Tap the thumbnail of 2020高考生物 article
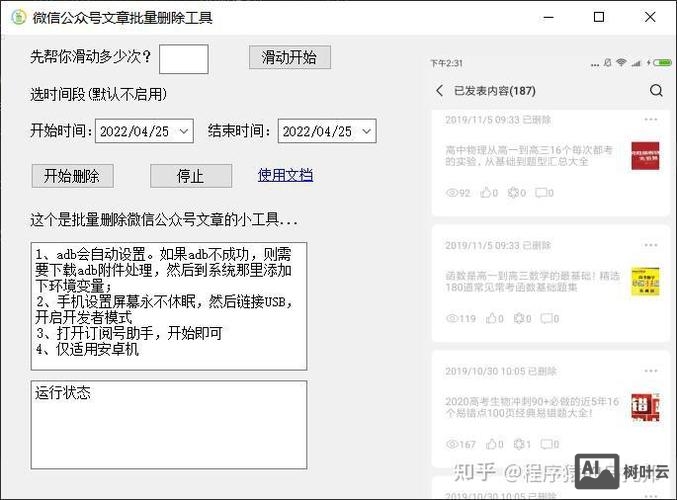 point(645,407)
